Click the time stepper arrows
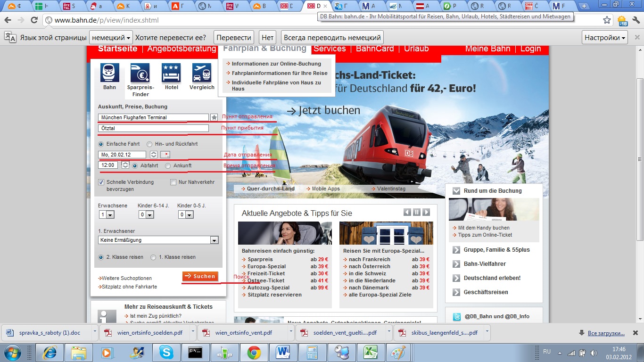Viewport: 644px width, 362px height. coord(125,165)
